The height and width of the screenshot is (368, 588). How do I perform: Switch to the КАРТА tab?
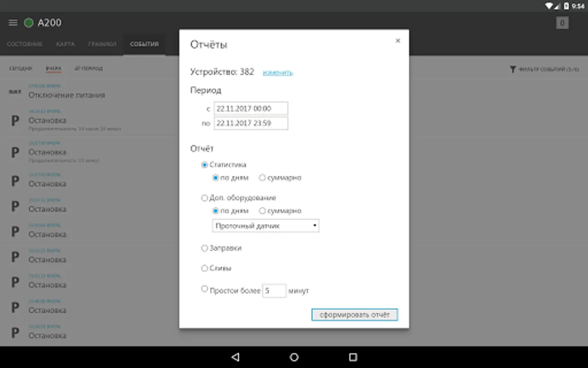pyautogui.click(x=65, y=44)
